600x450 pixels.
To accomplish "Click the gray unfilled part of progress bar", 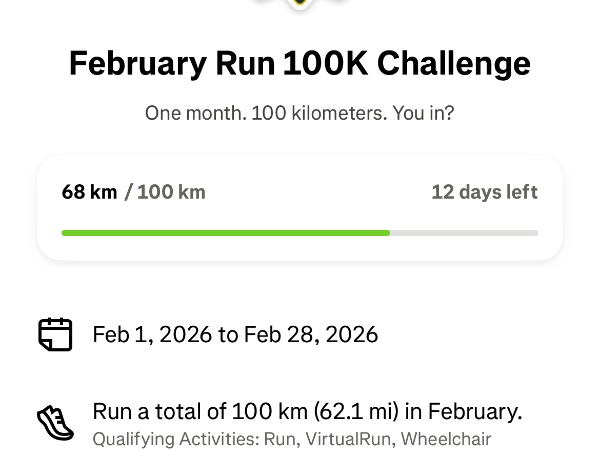I will coord(464,233).
